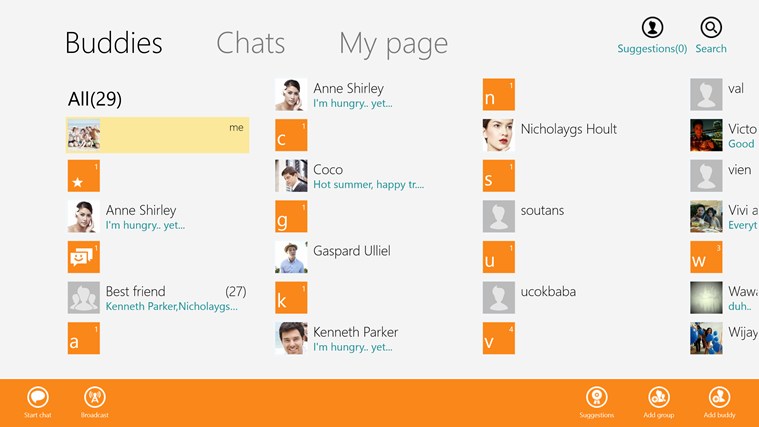Open Suggestions icon at top right
The image size is (759, 427).
652,28
